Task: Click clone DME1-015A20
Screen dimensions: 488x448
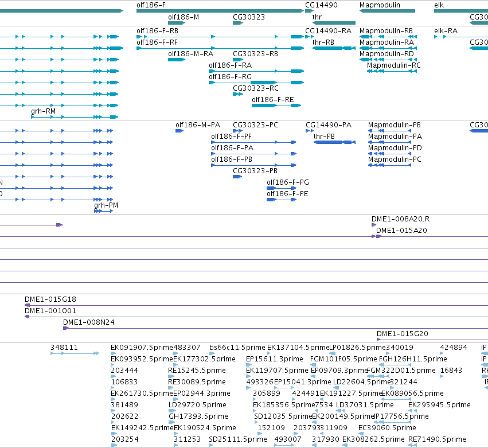Action: click(x=401, y=231)
